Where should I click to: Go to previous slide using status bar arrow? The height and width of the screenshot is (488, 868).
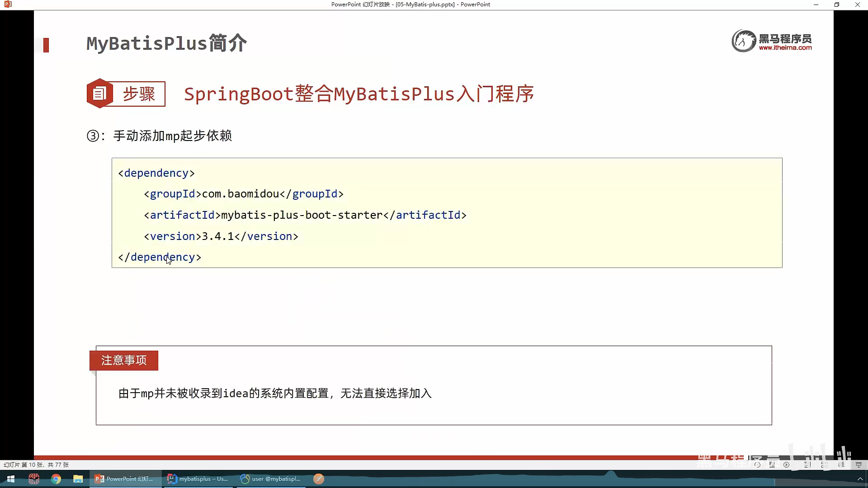coord(757,465)
